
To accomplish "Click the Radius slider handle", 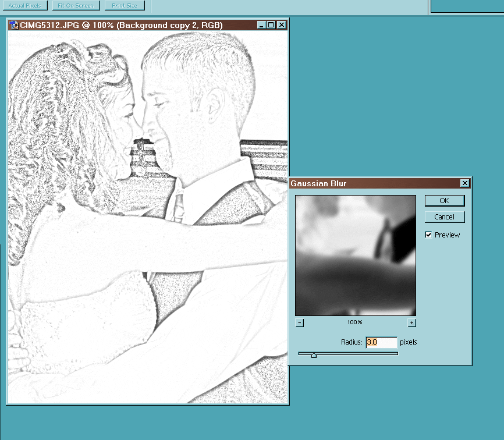I will tap(314, 354).
